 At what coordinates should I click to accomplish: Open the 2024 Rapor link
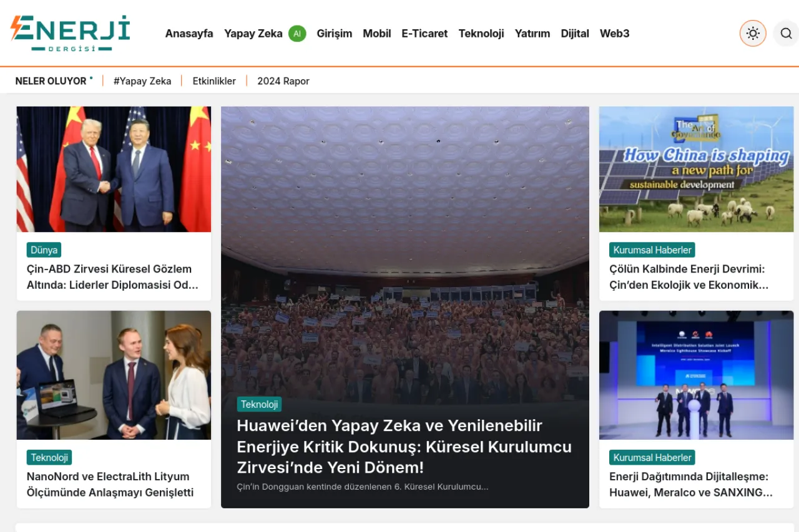point(283,81)
